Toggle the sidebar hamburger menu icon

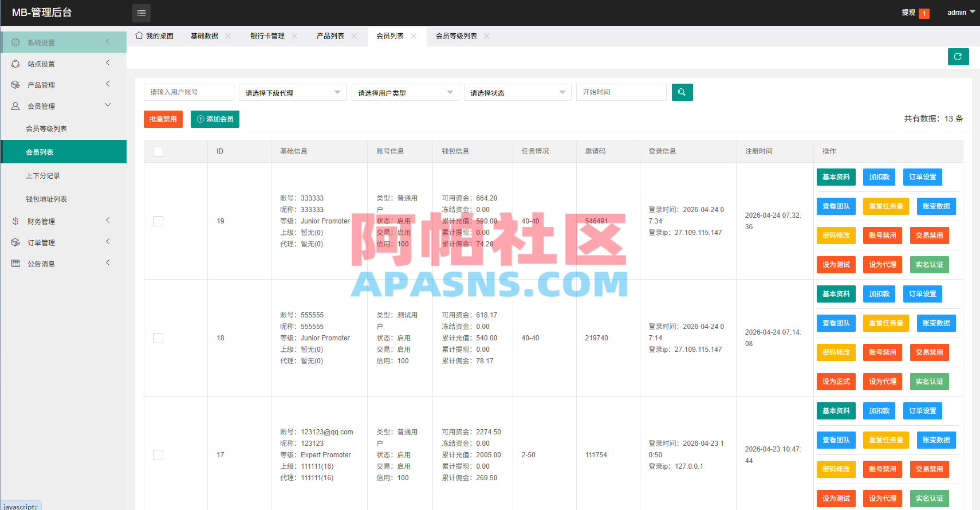(x=141, y=13)
